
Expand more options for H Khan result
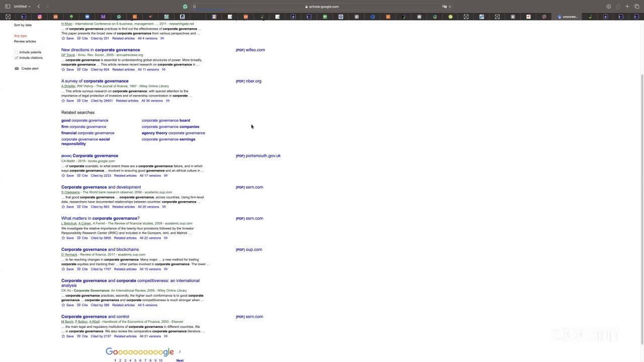pyautogui.click(x=162, y=38)
